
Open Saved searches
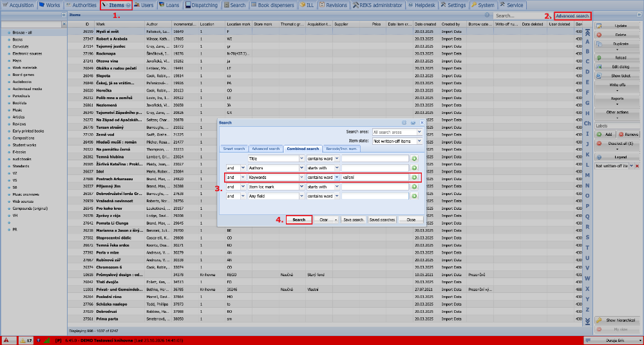tap(382, 219)
